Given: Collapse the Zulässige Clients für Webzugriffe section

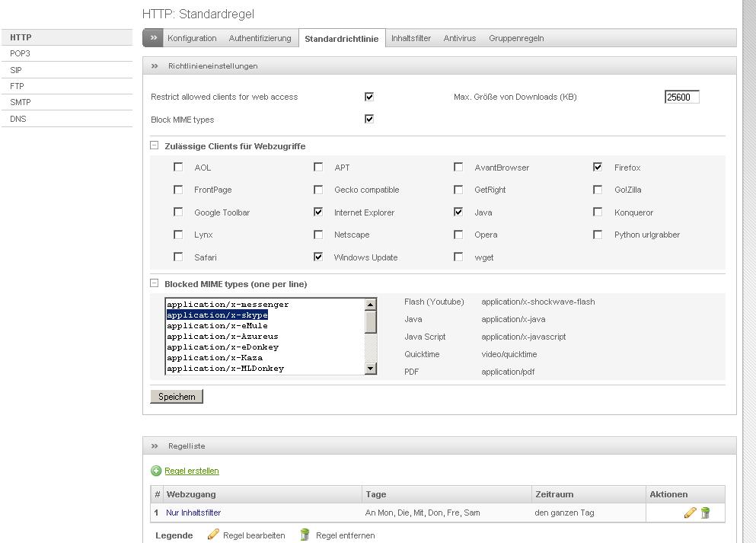Looking at the screenshot, I should point(155,145).
